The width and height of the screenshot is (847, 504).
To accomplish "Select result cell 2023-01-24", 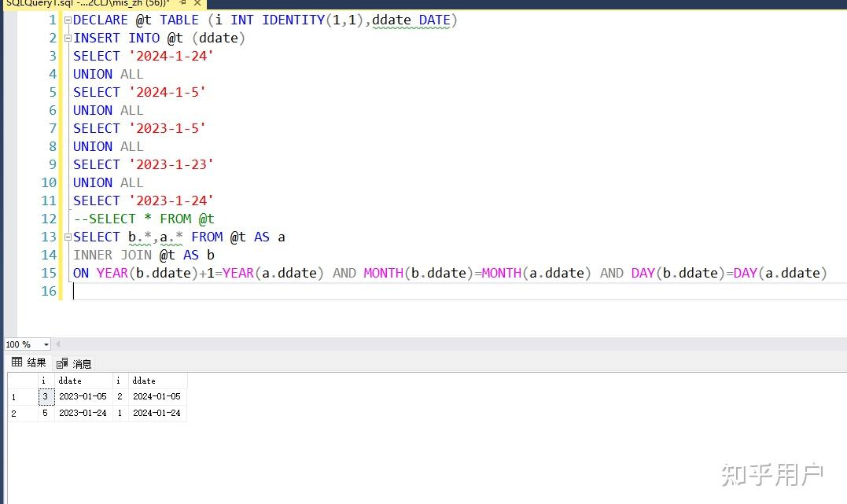I will tap(83, 414).
